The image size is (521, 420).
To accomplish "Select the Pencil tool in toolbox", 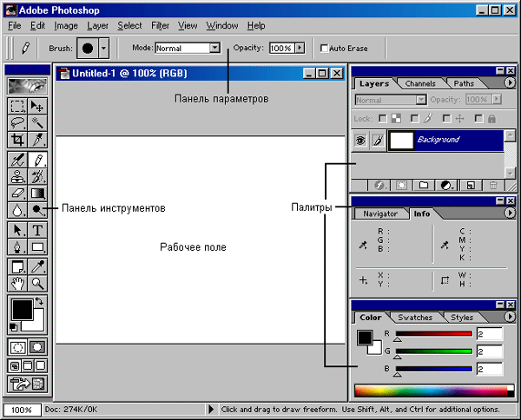I will pos(37,160).
